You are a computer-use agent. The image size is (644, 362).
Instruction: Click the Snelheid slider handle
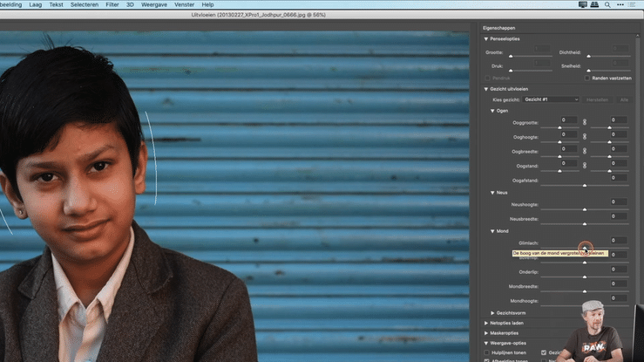588,71
